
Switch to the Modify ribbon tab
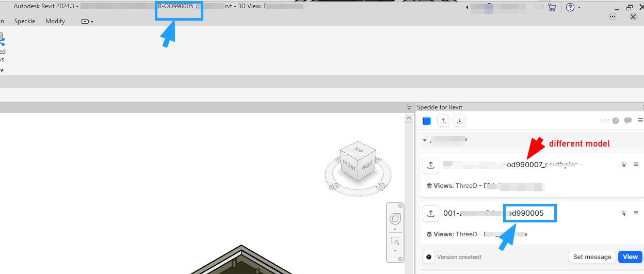pyautogui.click(x=55, y=21)
